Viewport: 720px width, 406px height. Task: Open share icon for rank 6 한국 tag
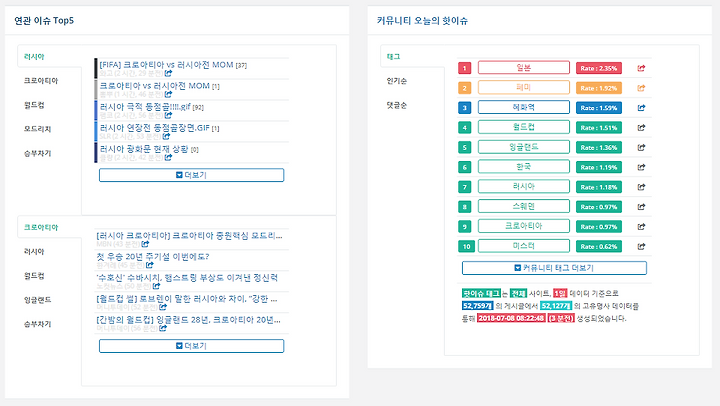point(641,167)
